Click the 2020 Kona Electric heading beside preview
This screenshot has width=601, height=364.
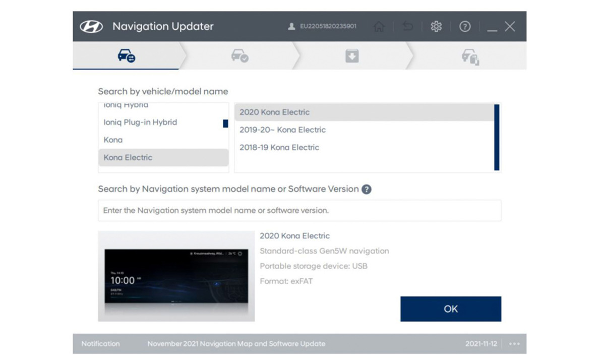295,236
